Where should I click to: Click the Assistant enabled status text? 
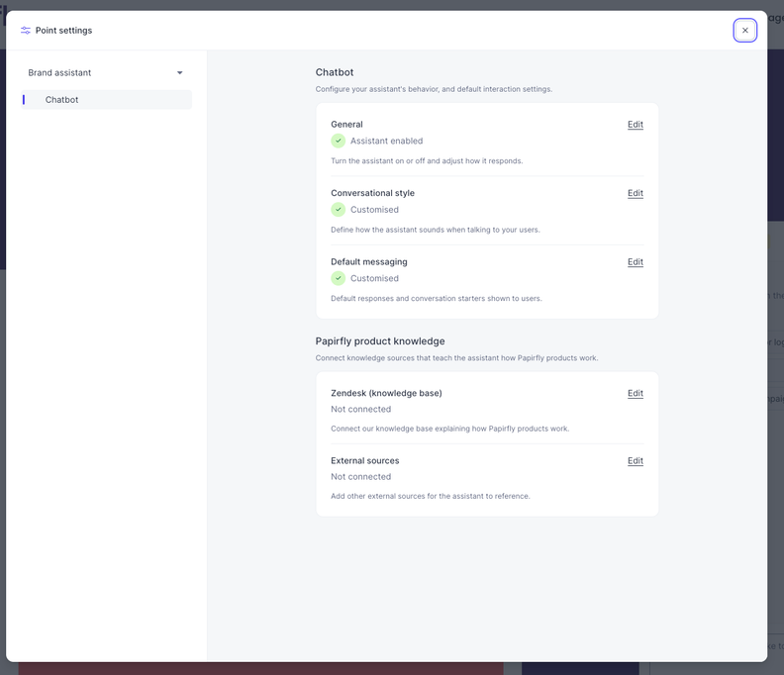[x=386, y=141]
